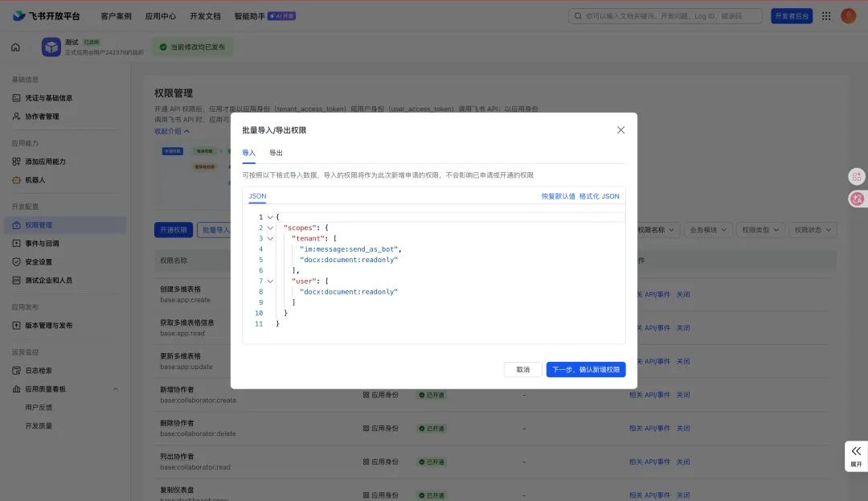Click the pink floating assistant icon on the right edge
Screen dimensions: 868x501
click(x=857, y=199)
